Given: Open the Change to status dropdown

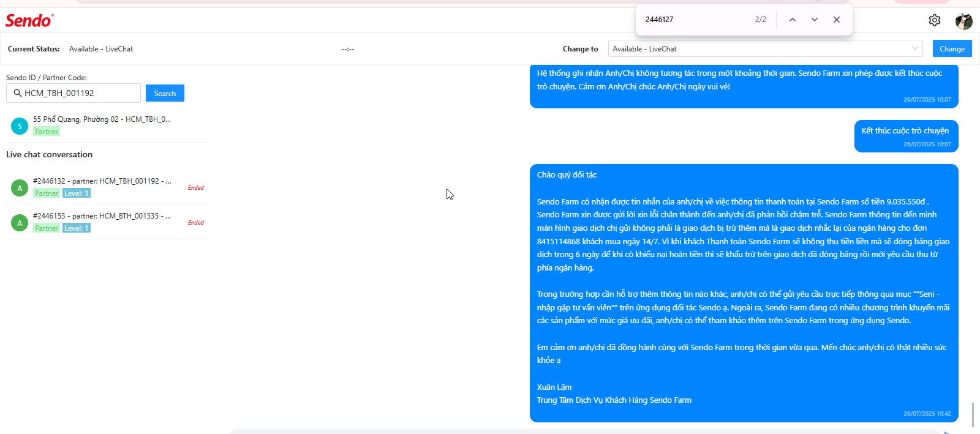Looking at the screenshot, I should point(765,48).
